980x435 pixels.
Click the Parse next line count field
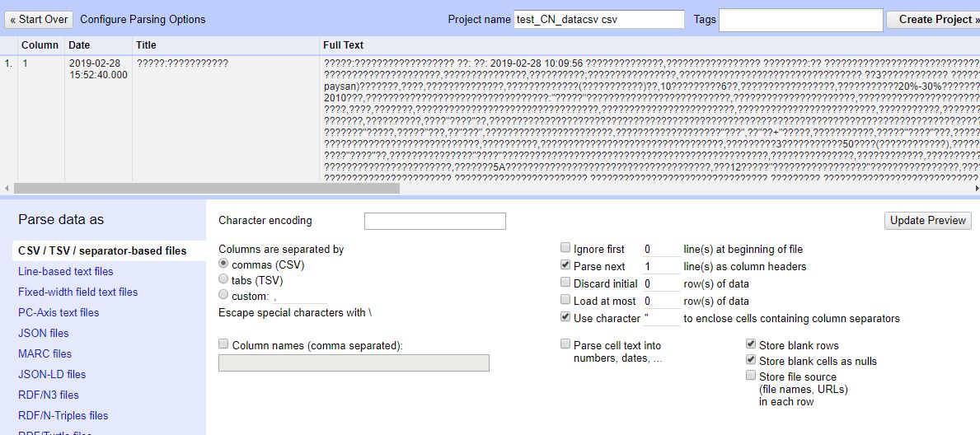662,266
